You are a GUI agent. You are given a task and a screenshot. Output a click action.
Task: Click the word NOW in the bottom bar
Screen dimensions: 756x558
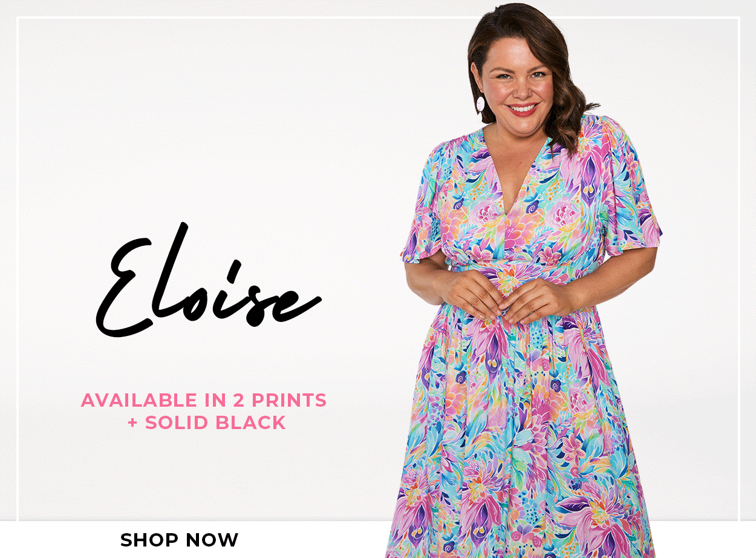[210, 539]
